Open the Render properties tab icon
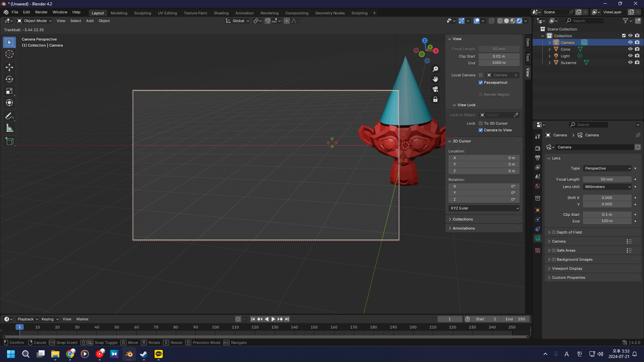The image size is (644, 362). 538,148
